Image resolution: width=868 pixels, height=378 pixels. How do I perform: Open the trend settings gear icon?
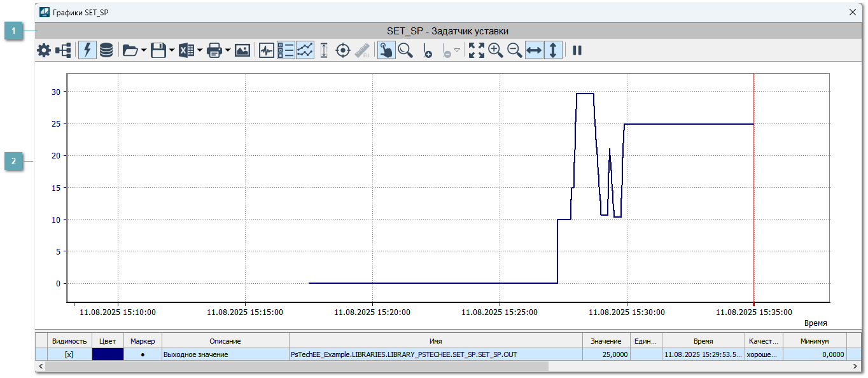coord(43,51)
